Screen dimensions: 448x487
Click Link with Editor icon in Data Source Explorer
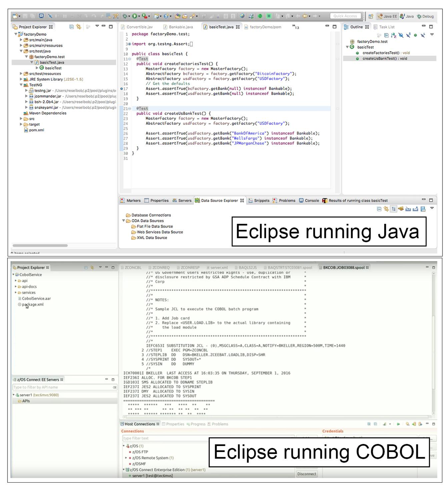(x=386, y=209)
